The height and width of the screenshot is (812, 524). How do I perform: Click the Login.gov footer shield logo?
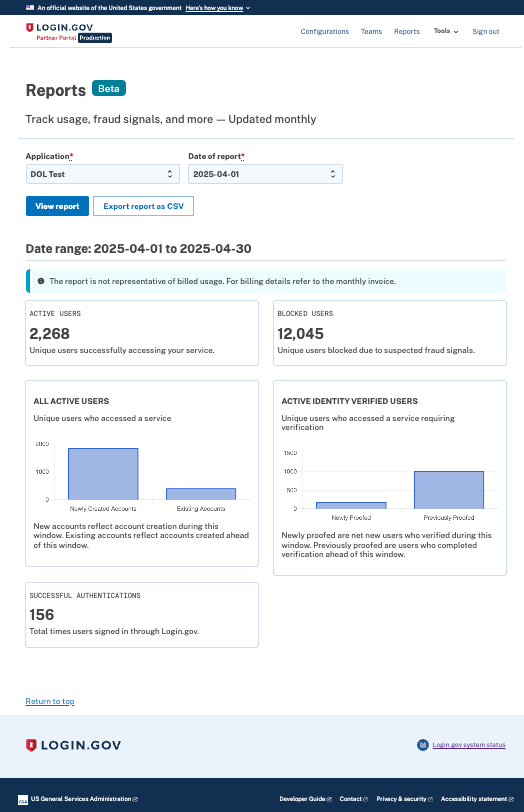[x=31, y=745]
